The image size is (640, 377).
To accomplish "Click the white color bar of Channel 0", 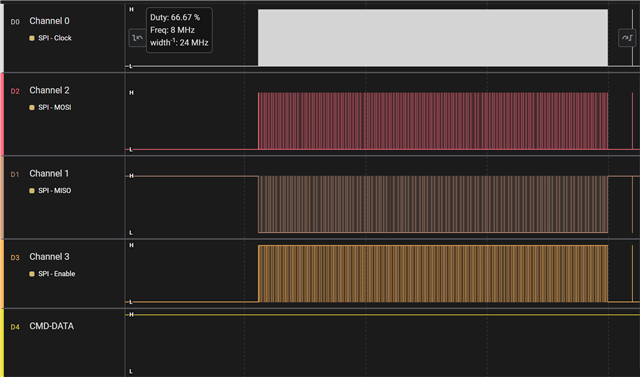I will click(2, 38).
